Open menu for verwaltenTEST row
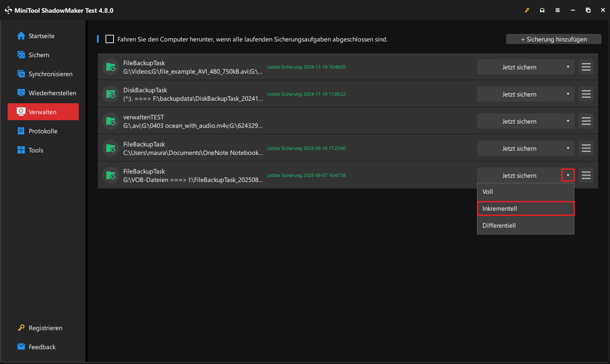The width and height of the screenshot is (610, 364). point(586,121)
